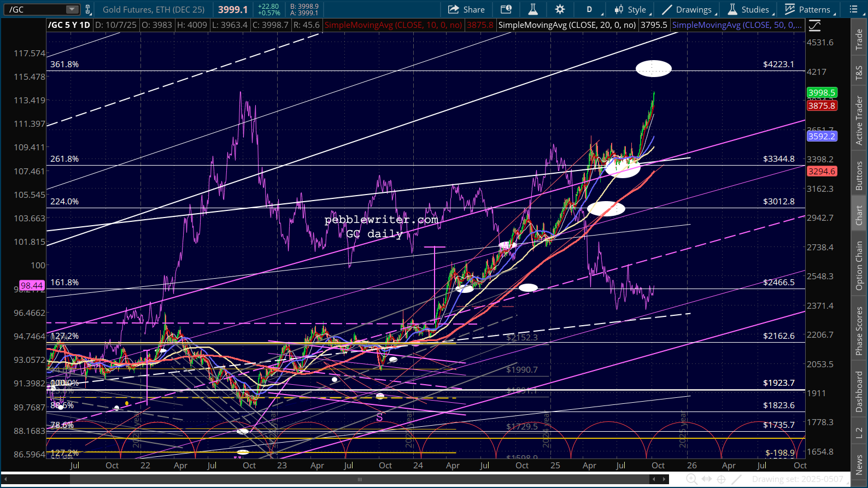This screenshot has width=868, height=488.
Task: Click the symbol link clip icon
Action: [87, 9]
